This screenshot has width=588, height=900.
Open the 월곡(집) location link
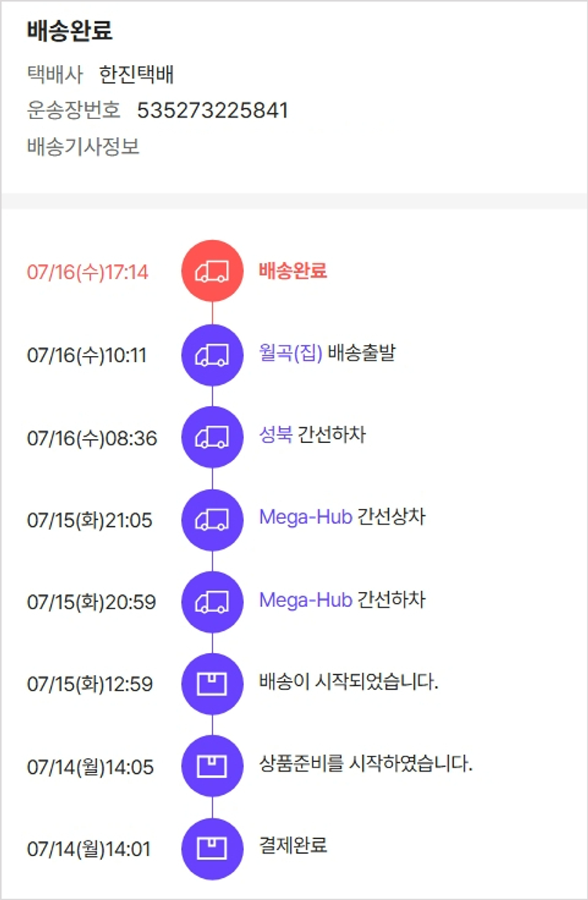[290, 354]
